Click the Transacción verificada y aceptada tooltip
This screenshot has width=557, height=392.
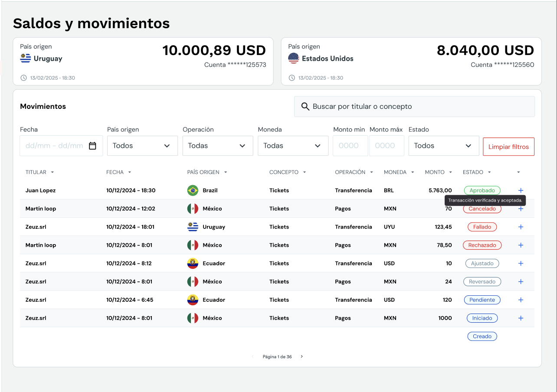[x=485, y=200]
